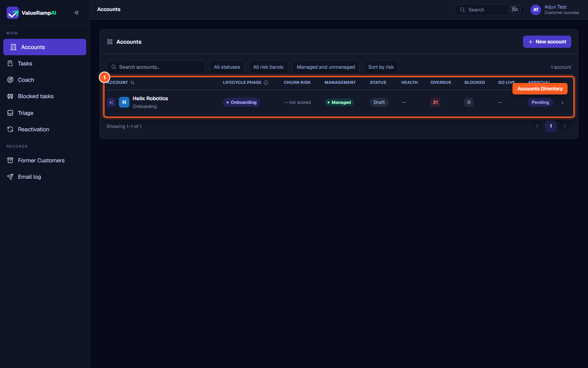Select page 1 in pagination

(551, 126)
